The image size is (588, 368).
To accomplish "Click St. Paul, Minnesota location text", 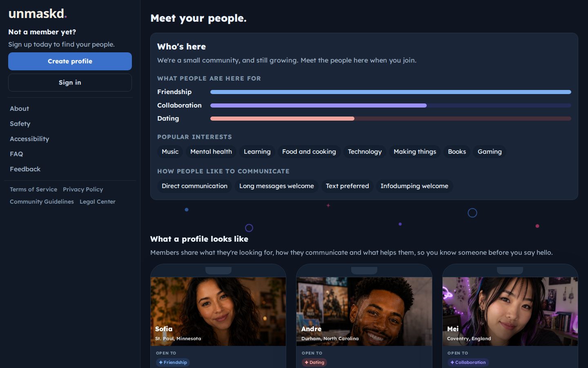I will coord(178,339).
